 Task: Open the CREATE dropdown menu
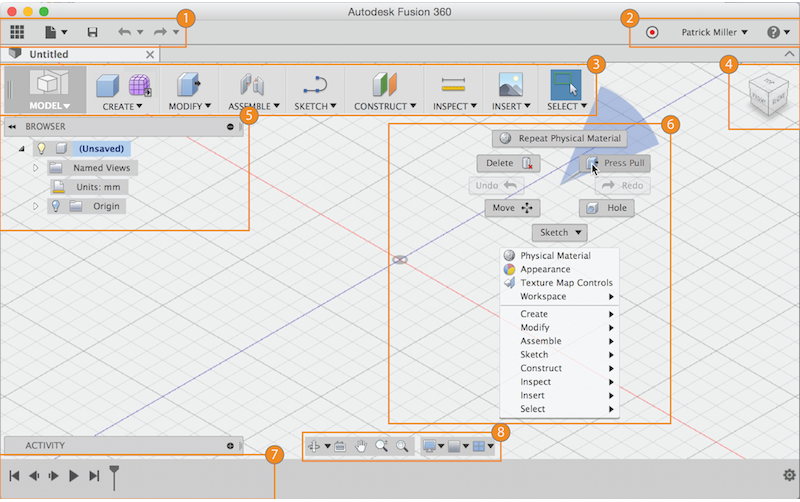point(122,106)
